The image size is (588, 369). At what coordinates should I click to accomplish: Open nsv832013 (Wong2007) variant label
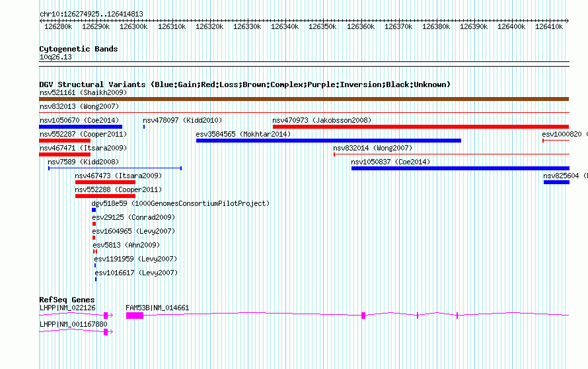tap(79, 106)
